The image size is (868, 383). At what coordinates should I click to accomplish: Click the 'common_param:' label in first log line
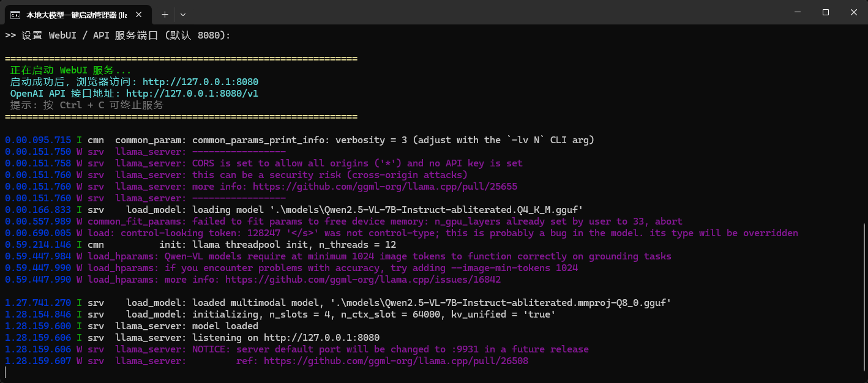click(151, 140)
